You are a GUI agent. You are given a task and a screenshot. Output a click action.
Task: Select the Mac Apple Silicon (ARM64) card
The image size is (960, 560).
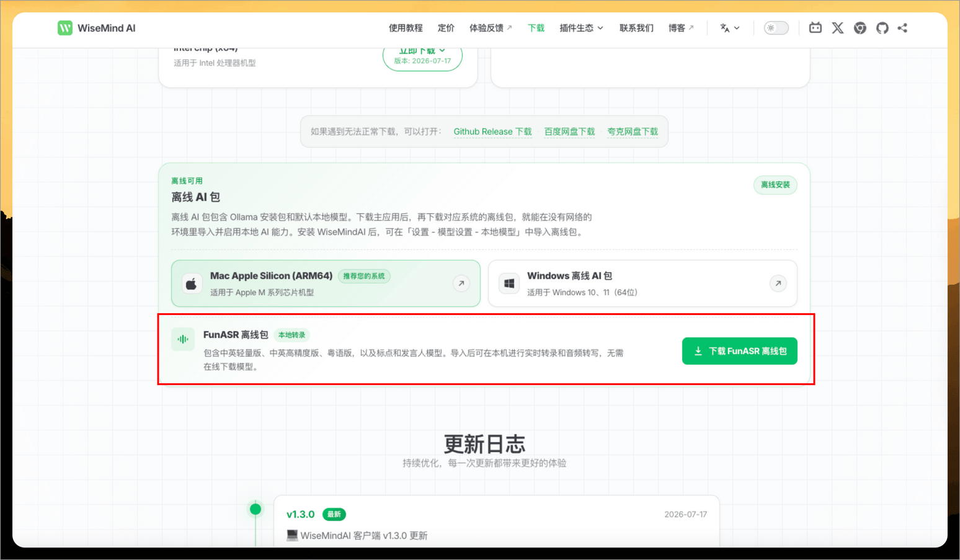click(x=326, y=283)
